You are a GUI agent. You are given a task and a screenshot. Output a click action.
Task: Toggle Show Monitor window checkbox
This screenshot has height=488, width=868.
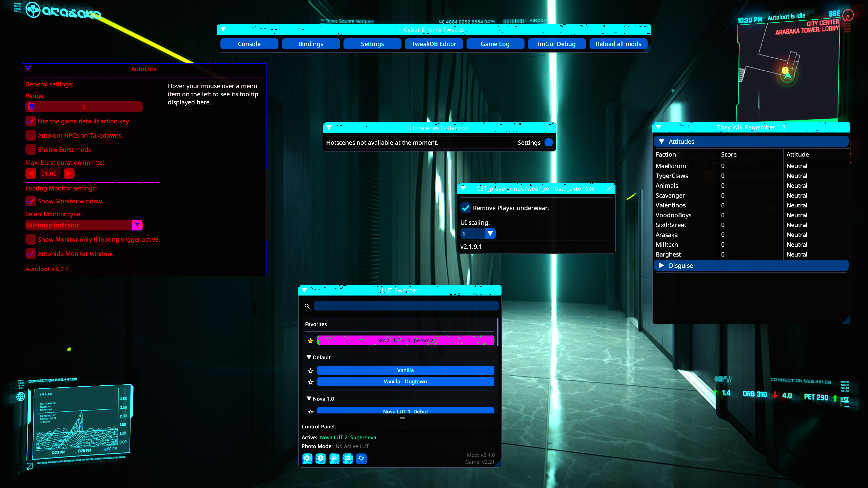(31, 201)
